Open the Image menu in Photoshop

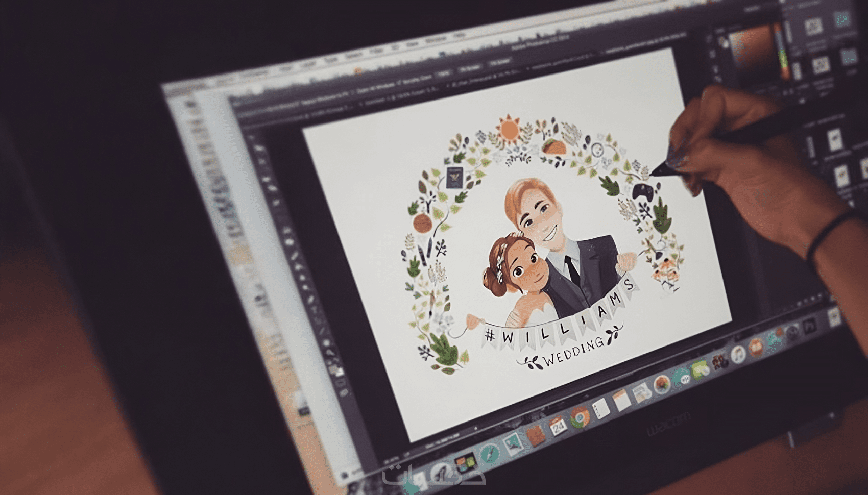(x=286, y=67)
